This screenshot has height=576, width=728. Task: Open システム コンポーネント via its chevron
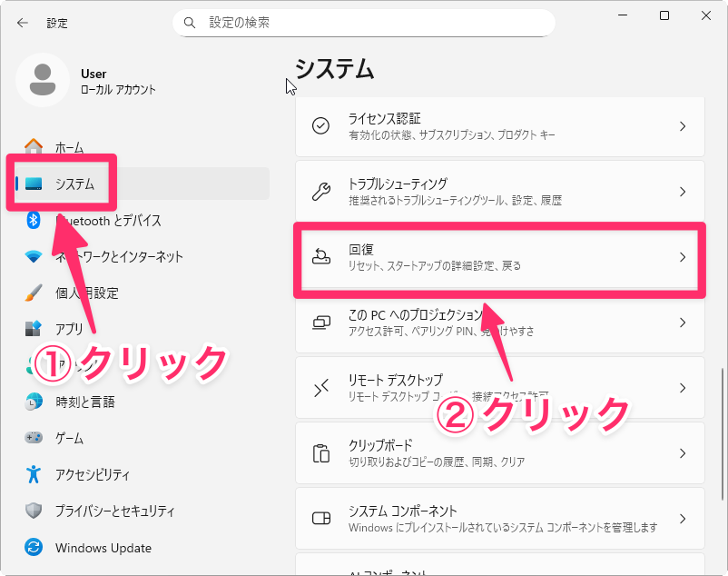click(x=683, y=519)
